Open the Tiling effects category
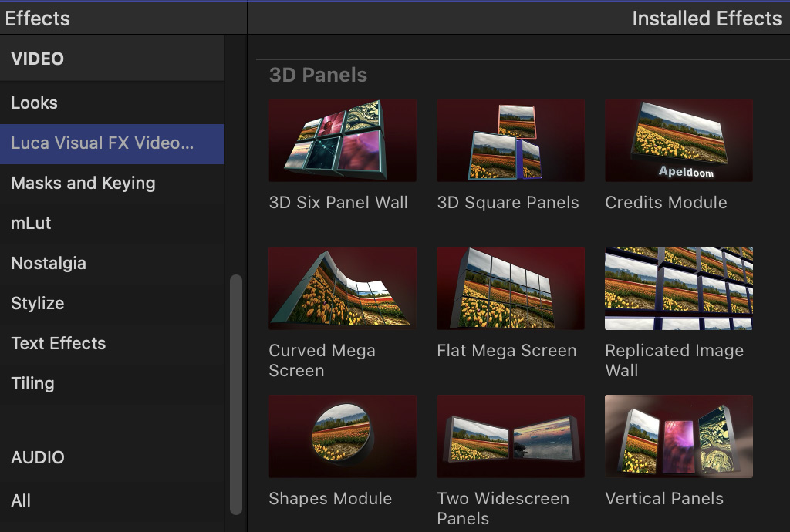Image resolution: width=790 pixels, height=532 pixels. coord(33,384)
